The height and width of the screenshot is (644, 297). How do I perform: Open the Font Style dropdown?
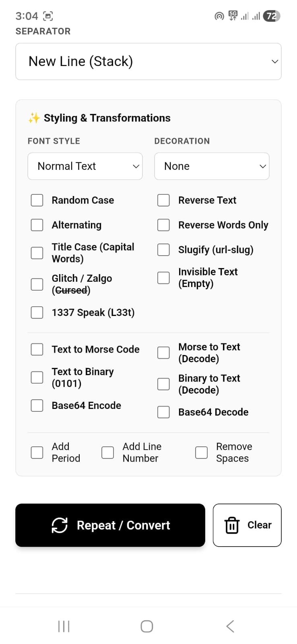tap(85, 166)
